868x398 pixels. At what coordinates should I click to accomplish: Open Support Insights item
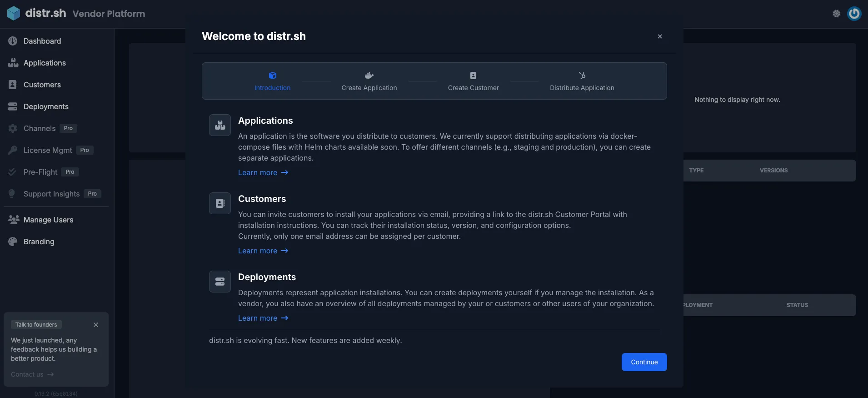pos(51,194)
